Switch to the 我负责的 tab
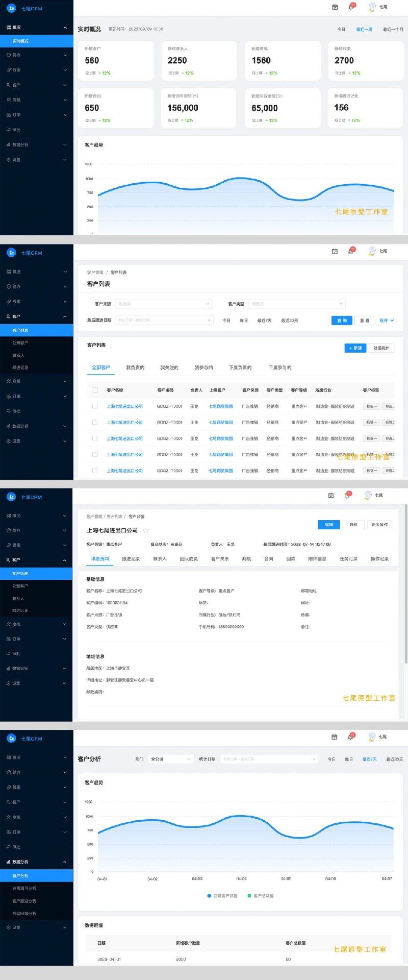This screenshot has height=980, width=408. click(x=135, y=367)
